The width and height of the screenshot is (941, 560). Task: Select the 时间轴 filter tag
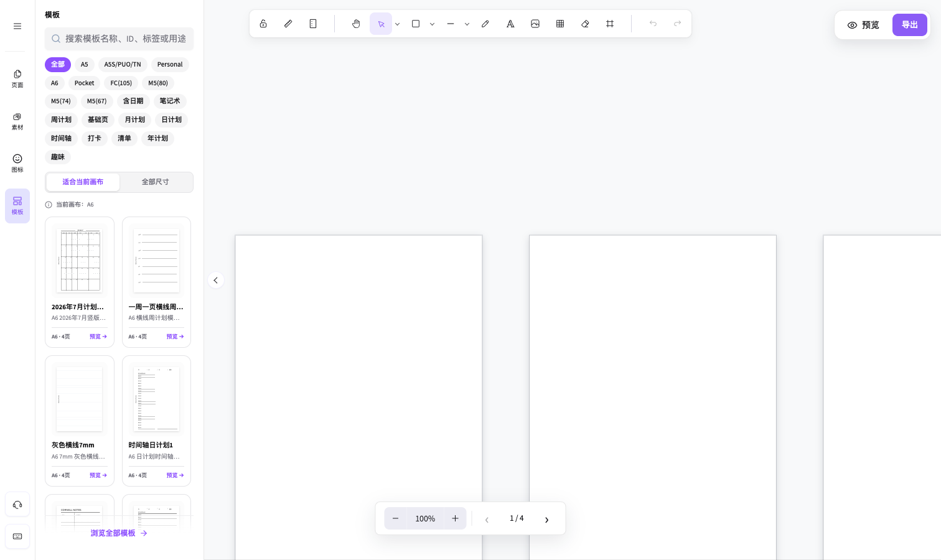coord(61,138)
